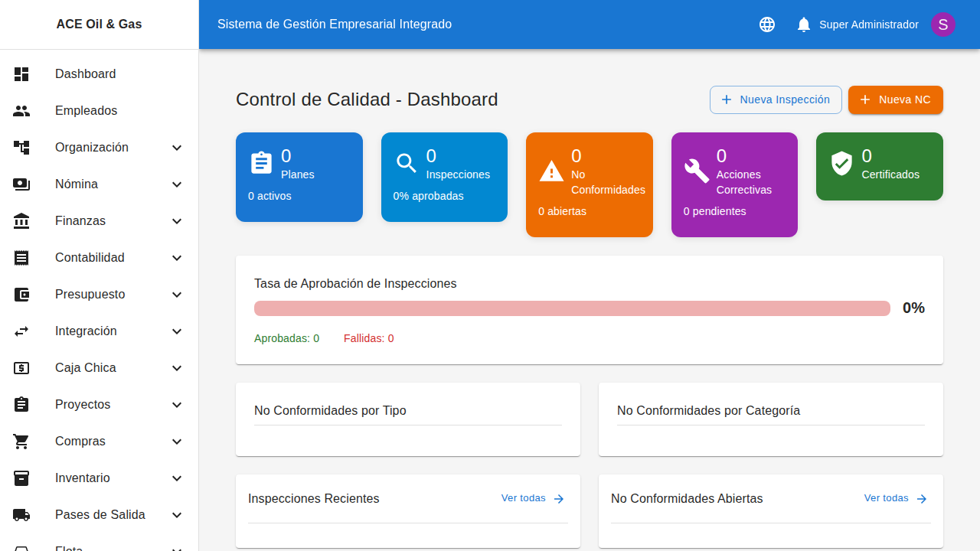
Task: Click the notifications bell icon
Action: click(x=803, y=24)
